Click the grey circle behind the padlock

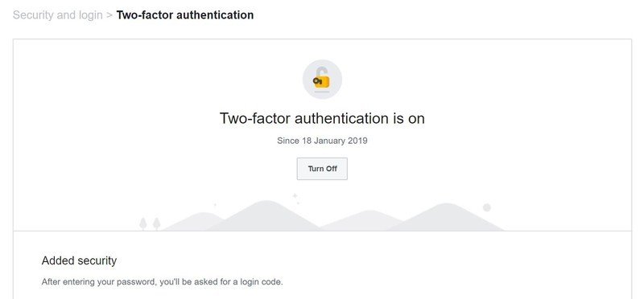[322, 80]
